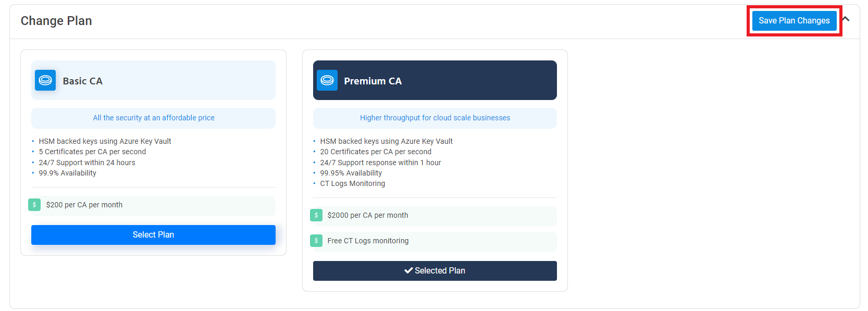Click '5 Certificates per CA per second'
Image resolution: width=868 pixels, height=311 pixels.
92,152
